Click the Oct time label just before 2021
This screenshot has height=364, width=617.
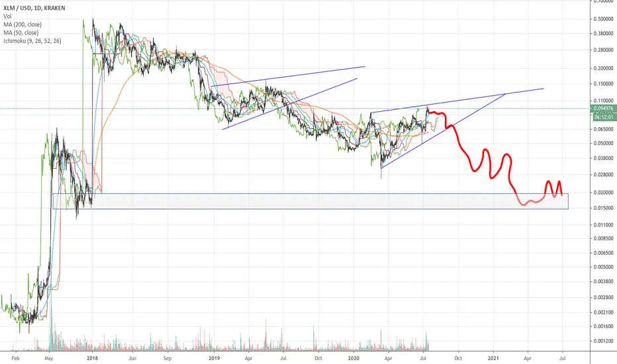(458, 359)
